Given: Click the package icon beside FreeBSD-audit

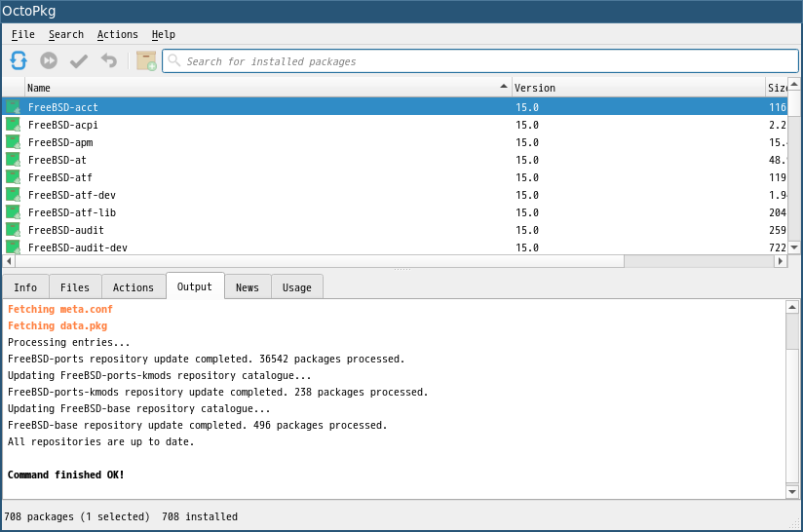Looking at the screenshot, I should 14,229.
